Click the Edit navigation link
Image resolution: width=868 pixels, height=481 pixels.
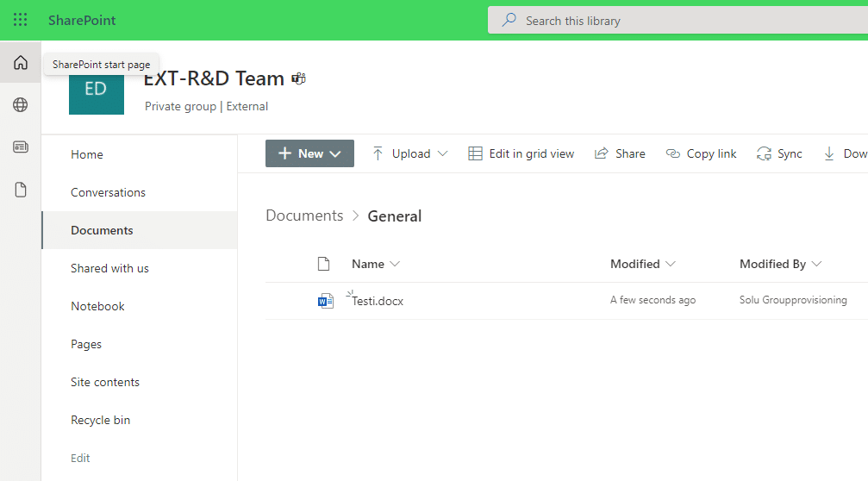[x=80, y=458]
